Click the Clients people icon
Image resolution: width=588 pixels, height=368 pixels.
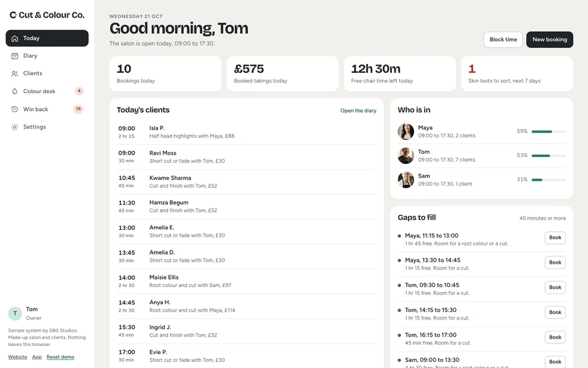point(15,74)
